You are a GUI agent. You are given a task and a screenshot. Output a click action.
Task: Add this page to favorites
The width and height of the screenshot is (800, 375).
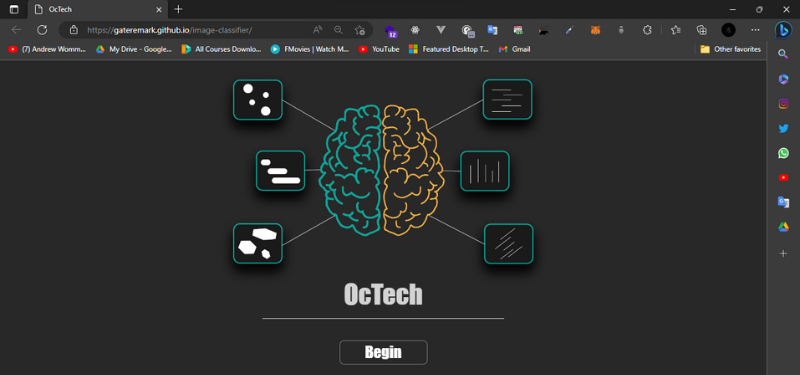tap(360, 30)
